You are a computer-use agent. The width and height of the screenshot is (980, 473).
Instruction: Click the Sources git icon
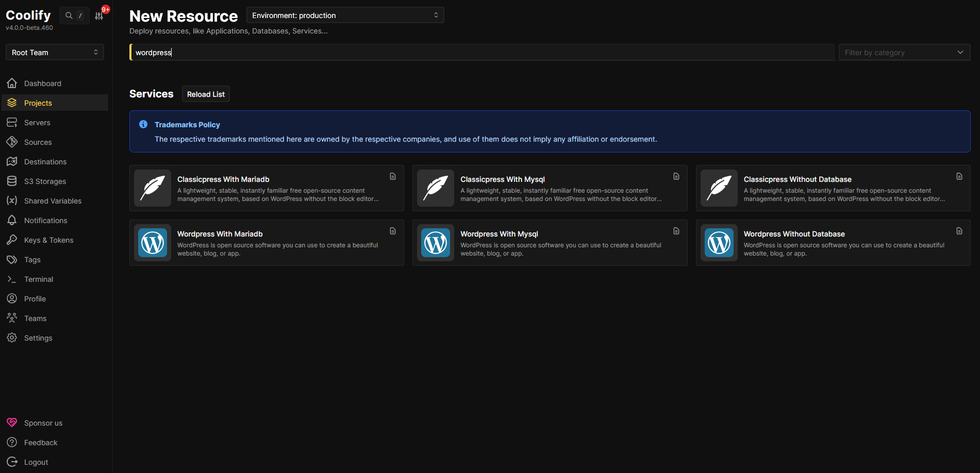pyautogui.click(x=12, y=142)
